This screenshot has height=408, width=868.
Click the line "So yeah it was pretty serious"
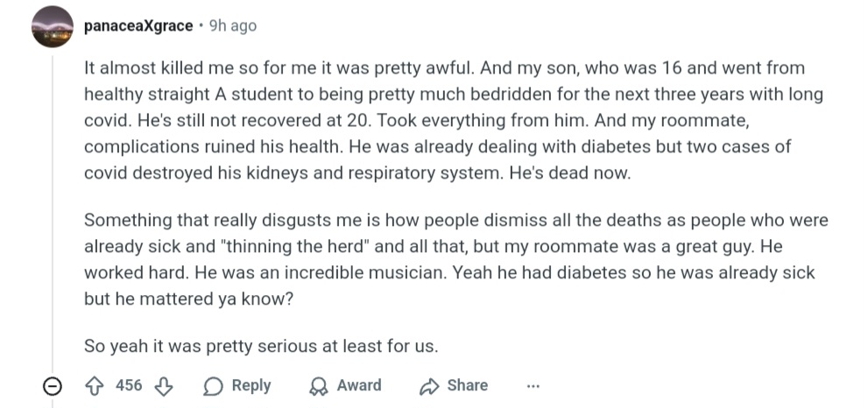coord(260,346)
